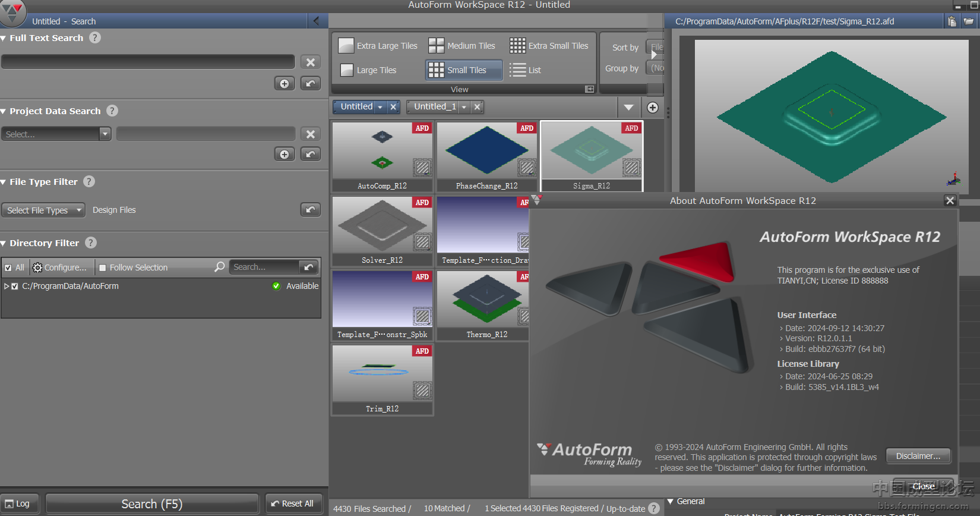This screenshot has height=516, width=980.
Task: Toggle the All directories checkbox
Action: [x=8, y=268]
